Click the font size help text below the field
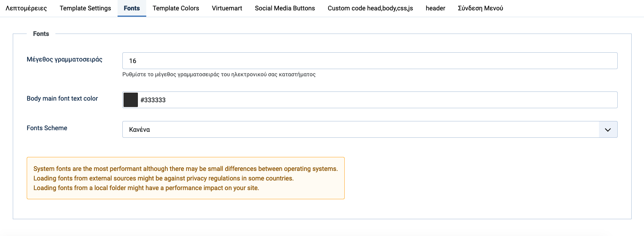Image resolution: width=644 pixels, height=236 pixels. 219,74
